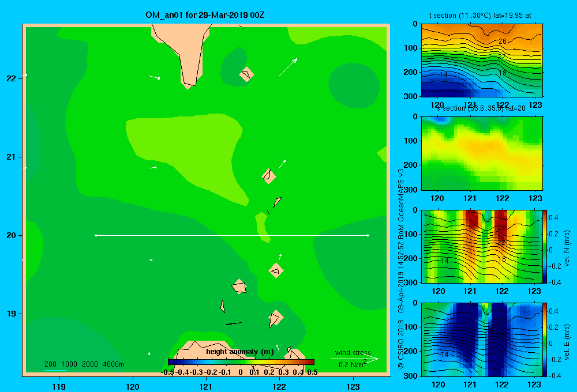
Task: Click the northward velocity section panel
Action: click(x=482, y=246)
